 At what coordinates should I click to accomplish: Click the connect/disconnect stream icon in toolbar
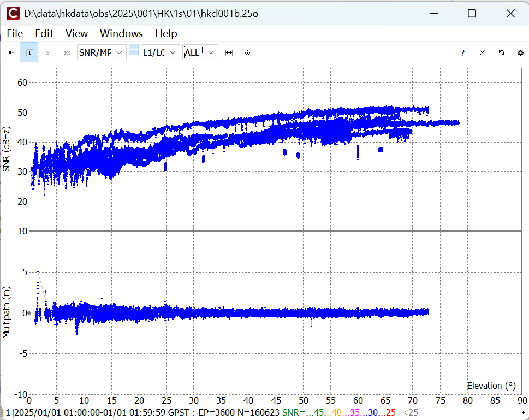(x=10, y=52)
